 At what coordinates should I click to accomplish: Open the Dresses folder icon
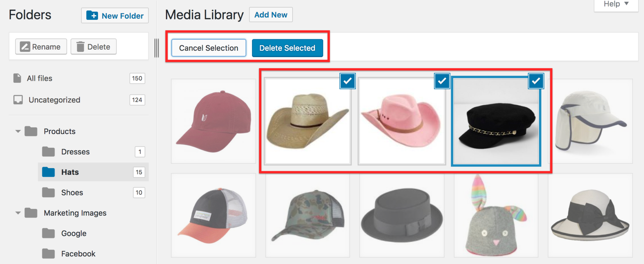pos(48,151)
